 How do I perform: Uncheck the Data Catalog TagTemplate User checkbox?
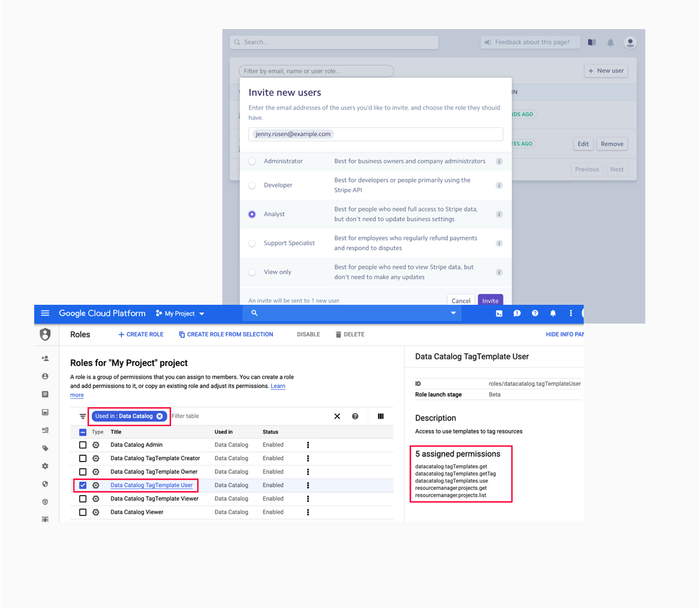point(83,485)
